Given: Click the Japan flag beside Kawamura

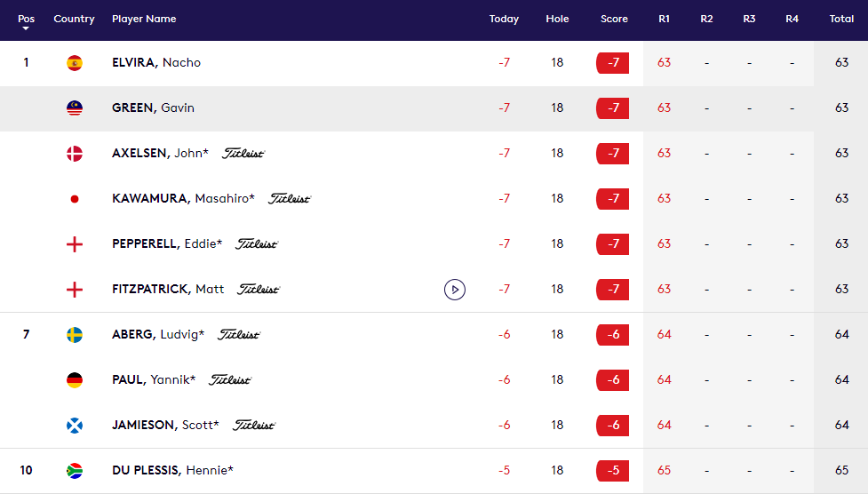Looking at the screenshot, I should [75, 199].
